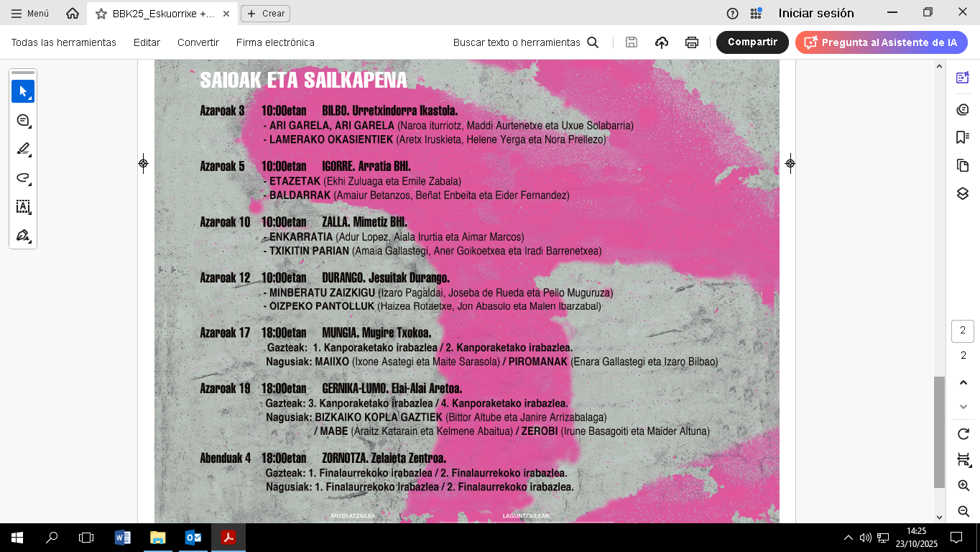Choose the freehand draw tool

click(23, 178)
